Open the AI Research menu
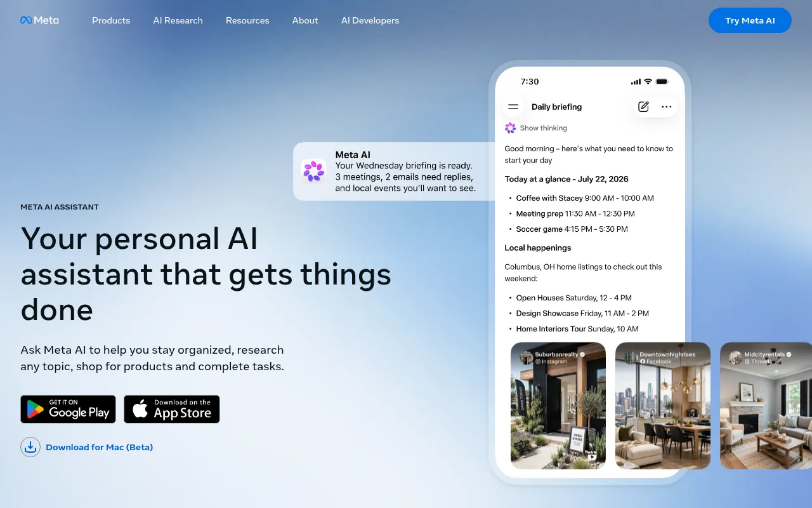 click(x=178, y=20)
